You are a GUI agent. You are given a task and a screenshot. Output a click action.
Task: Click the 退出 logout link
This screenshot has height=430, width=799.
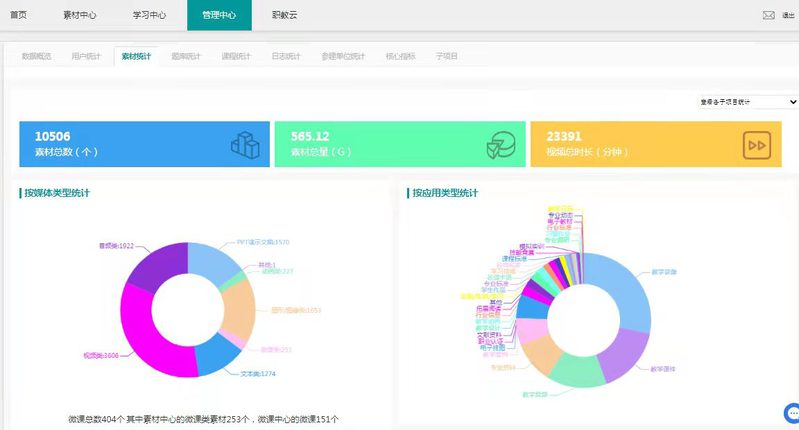tap(788, 15)
